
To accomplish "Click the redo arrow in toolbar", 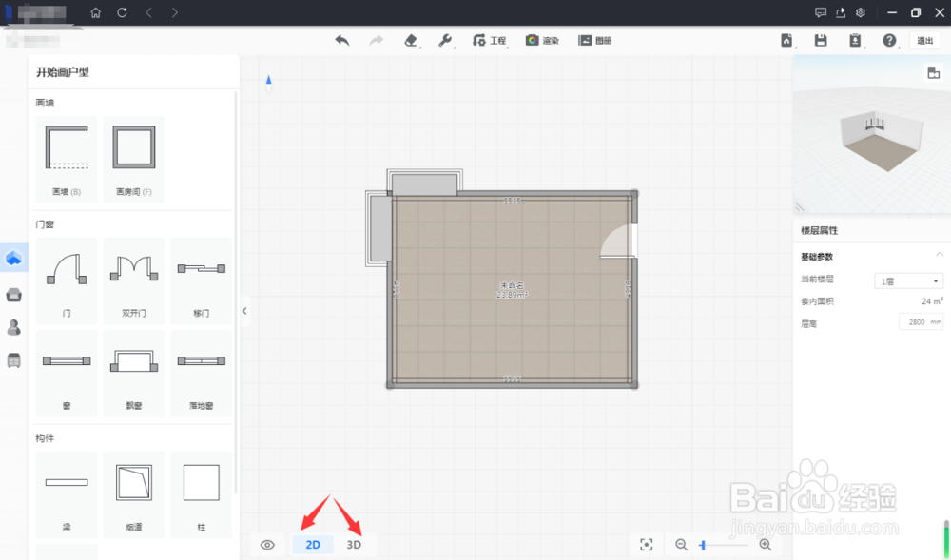I will [x=377, y=41].
